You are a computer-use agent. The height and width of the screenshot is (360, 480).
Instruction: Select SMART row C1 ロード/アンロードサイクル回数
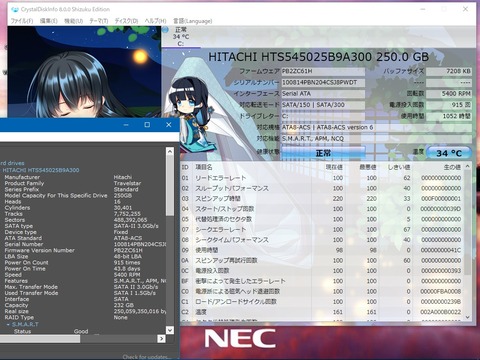pos(322,302)
